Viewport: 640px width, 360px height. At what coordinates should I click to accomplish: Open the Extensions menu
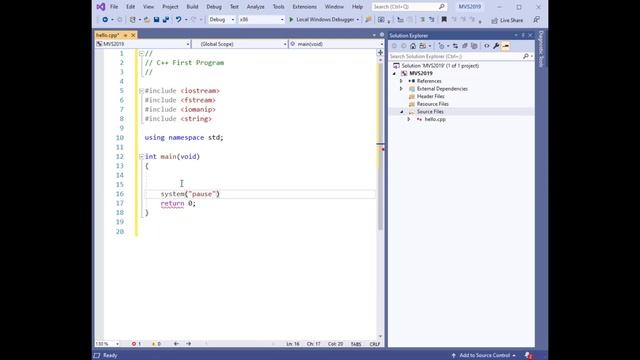pos(304,7)
